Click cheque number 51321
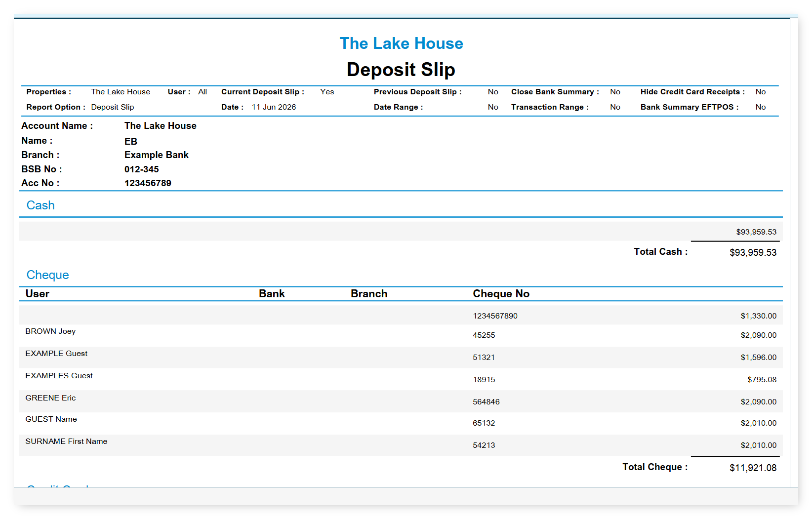 coord(484,358)
